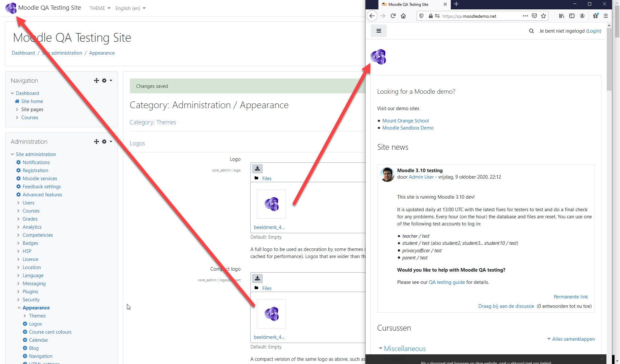Viewport: 620px width, 364px height.
Task: Open the Firefox hamburger application menu
Action: point(606,16)
